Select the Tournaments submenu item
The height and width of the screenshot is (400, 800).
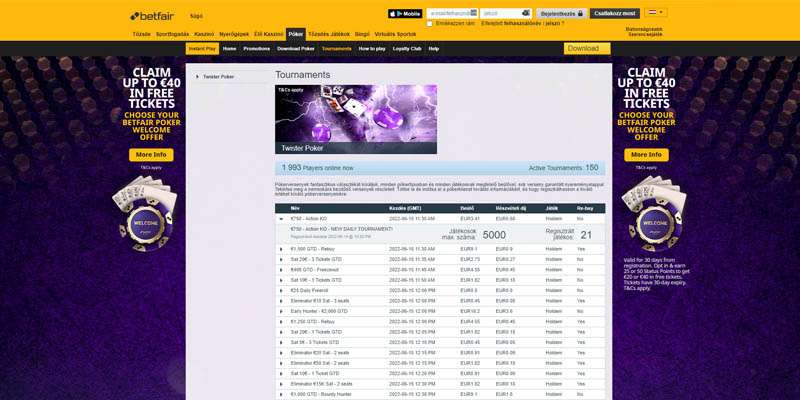coord(337,48)
